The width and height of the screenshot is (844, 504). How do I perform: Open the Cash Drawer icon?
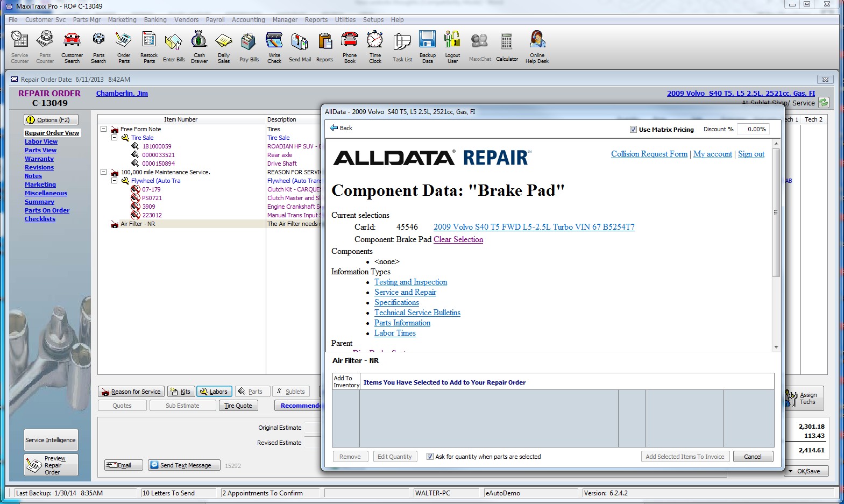pyautogui.click(x=199, y=47)
